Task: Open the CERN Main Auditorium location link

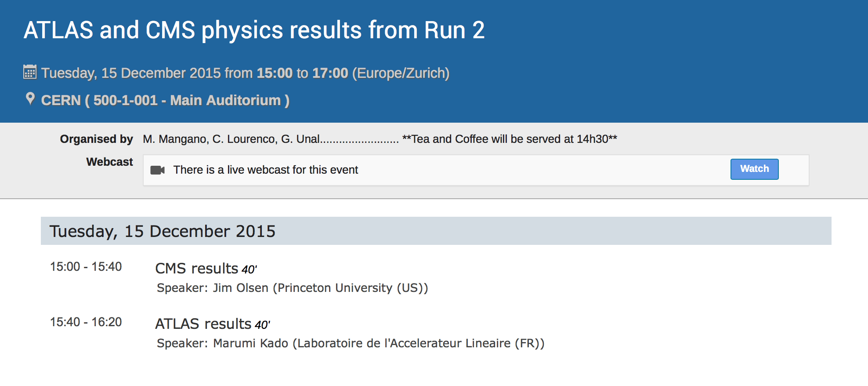Action: coord(165,100)
